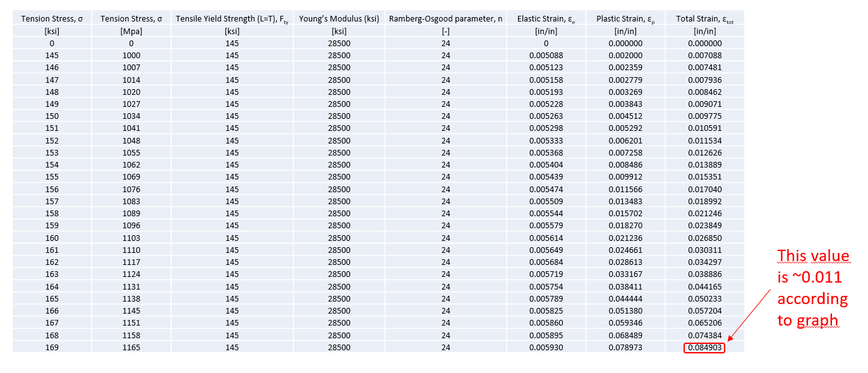
Task: Click Young's Modulus 28500 in the 1165 Mpa row
Action: (339, 347)
